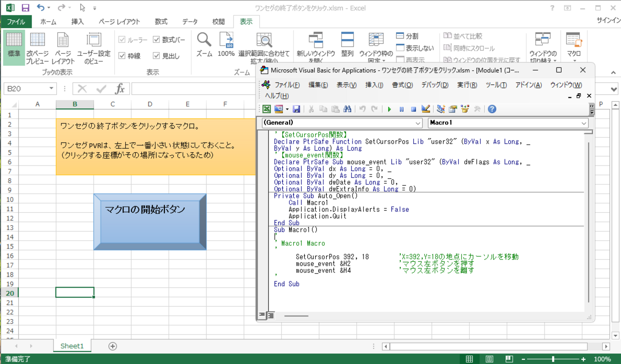
Task: Click the マクロの開始ボタン button on the sheet
Action: pos(150,221)
